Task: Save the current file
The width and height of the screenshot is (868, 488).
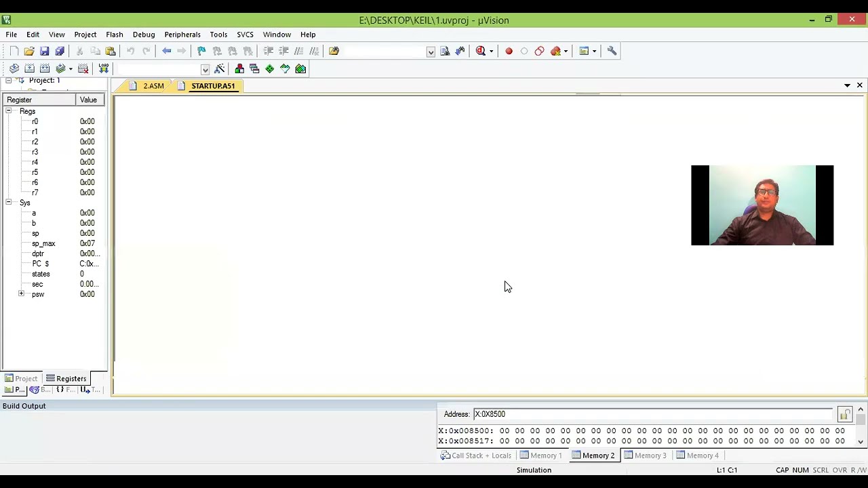Action: (44, 51)
